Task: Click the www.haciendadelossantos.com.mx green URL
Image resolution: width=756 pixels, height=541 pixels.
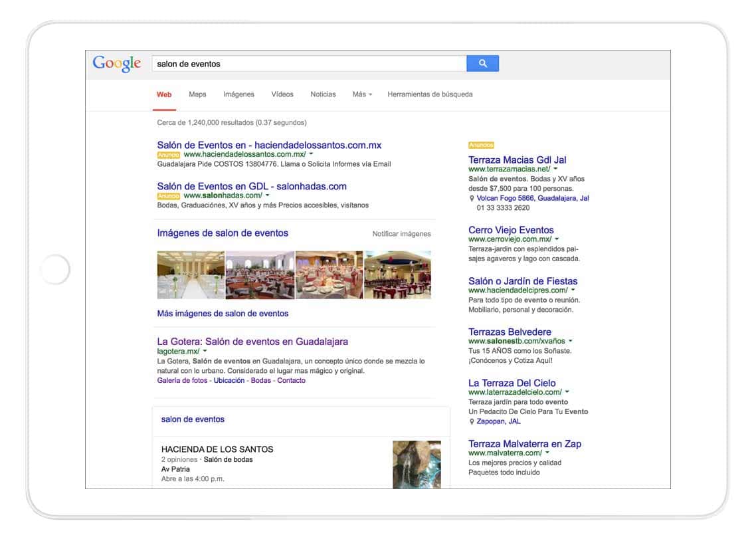Action: (x=245, y=154)
